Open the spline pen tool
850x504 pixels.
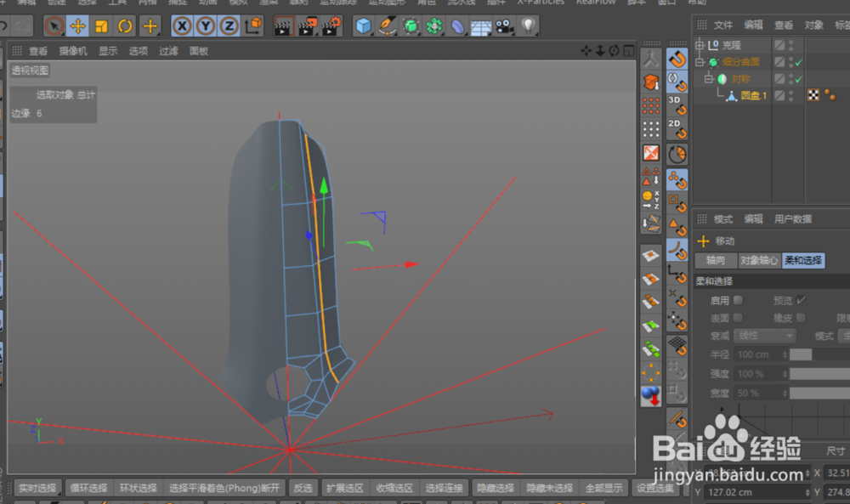[387, 25]
